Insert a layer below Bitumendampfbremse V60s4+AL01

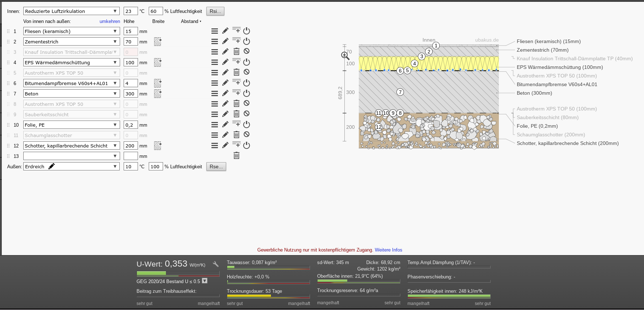(237, 82)
